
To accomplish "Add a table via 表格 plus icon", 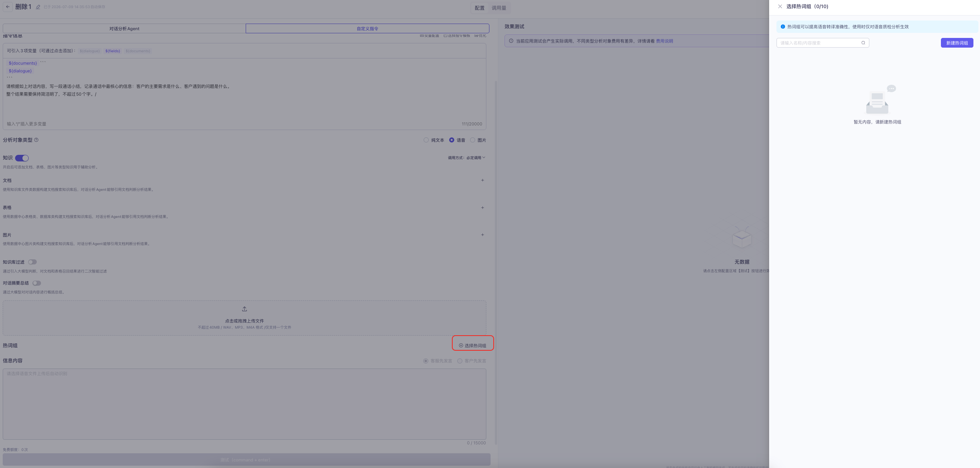I will point(482,208).
